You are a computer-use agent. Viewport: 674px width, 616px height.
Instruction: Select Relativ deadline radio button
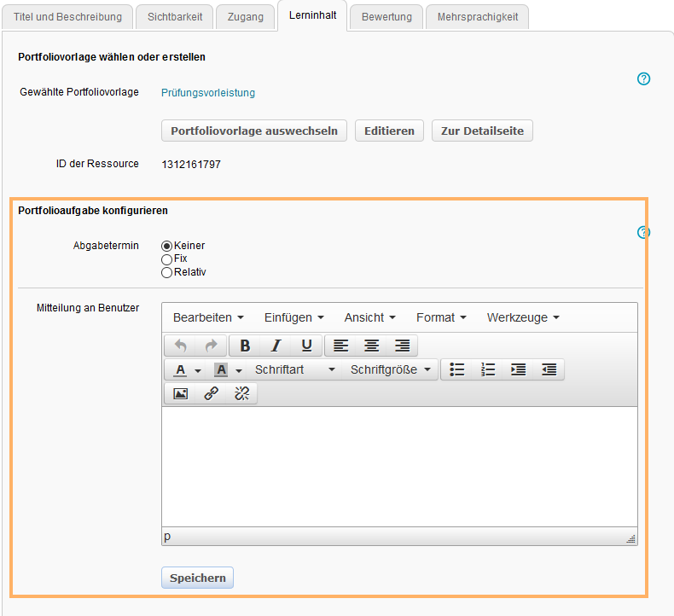point(167,272)
